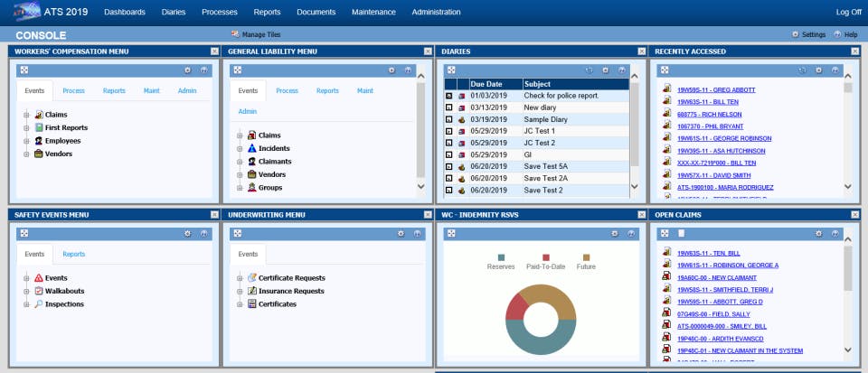
Task: Click help icon in Workers' Compensation tile
Action: coord(203,70)
